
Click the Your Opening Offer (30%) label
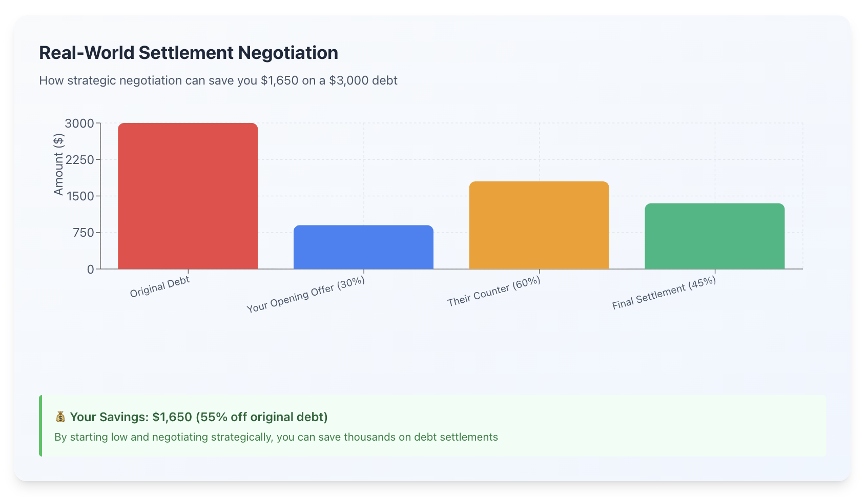click(306, 294)
